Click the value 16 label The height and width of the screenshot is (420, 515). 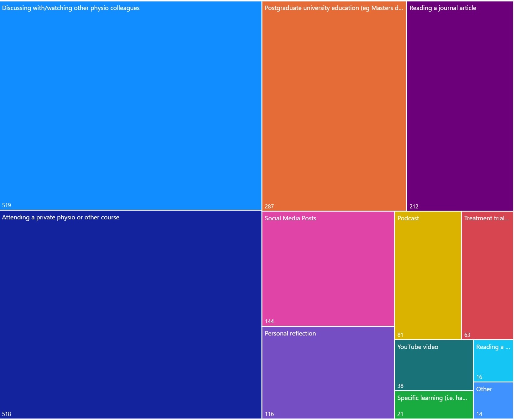[479, 377]
